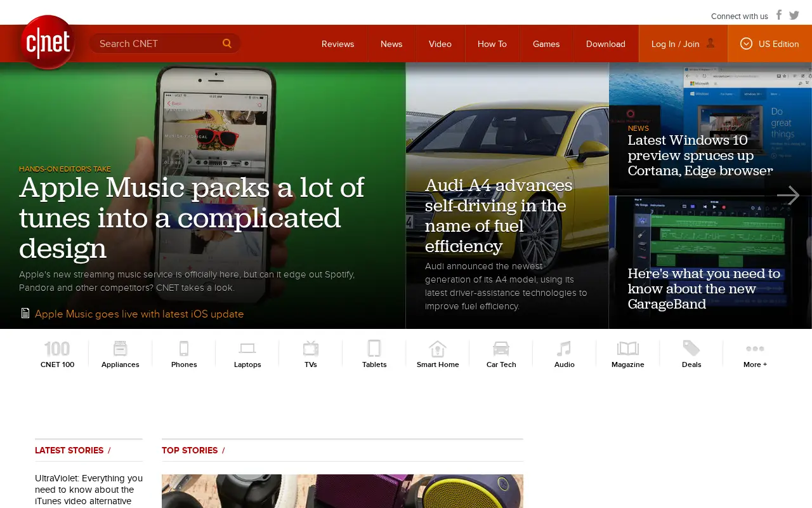Open 'Apple Music goes live with latest iOS update' link
This screenshot has height=508, width=812.
pyautogui.click(x=140, y=314)
